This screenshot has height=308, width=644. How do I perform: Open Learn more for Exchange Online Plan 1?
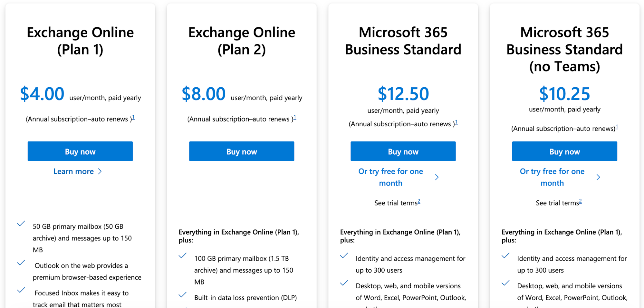[74, 171]
